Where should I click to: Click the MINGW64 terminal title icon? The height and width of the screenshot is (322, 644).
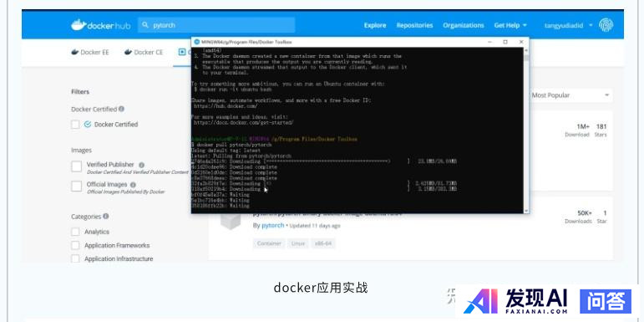click(x=197, y=42)
